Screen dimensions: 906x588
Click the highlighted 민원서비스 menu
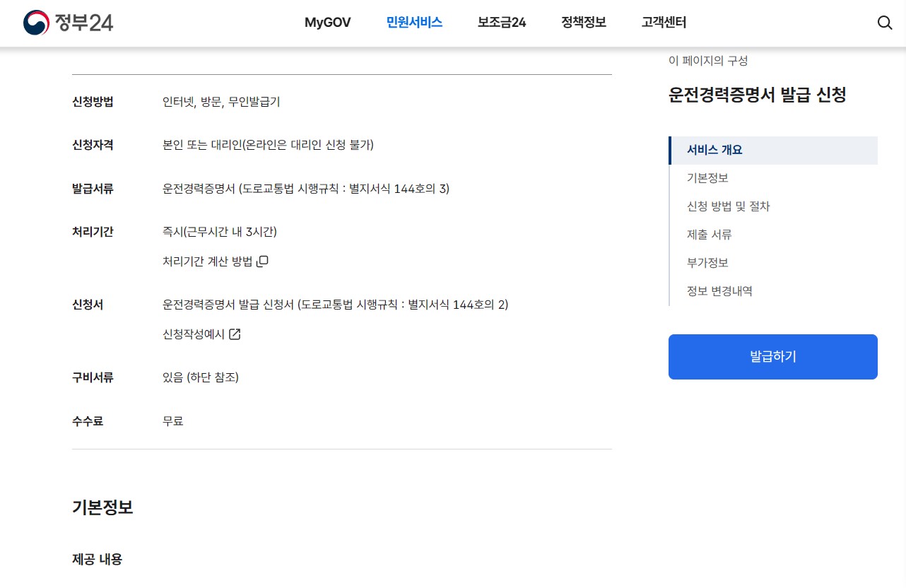coord(414,22)
